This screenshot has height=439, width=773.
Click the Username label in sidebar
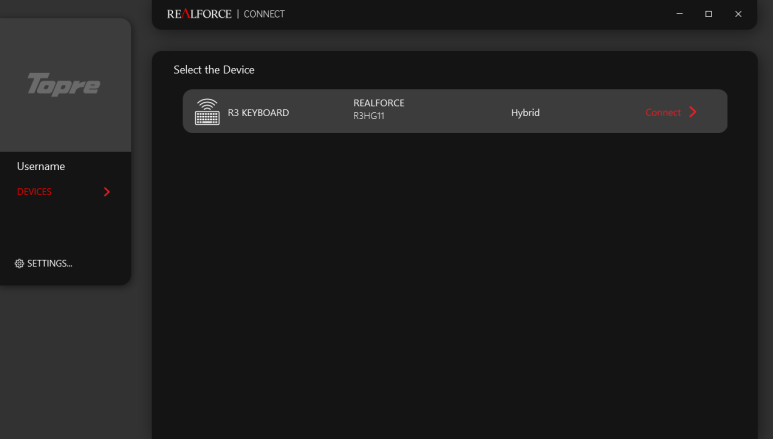click(41, 166)
